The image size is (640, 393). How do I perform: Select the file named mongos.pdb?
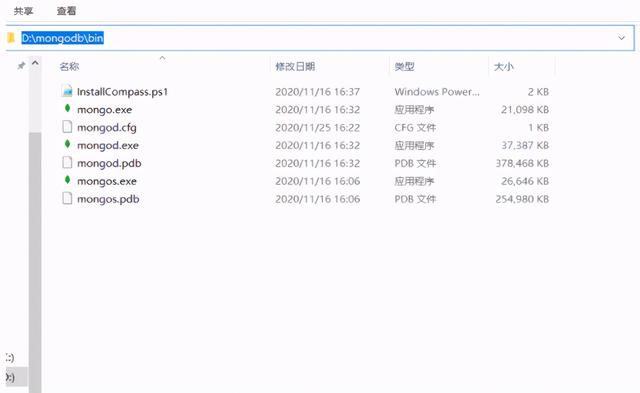(x=108, y=200)
